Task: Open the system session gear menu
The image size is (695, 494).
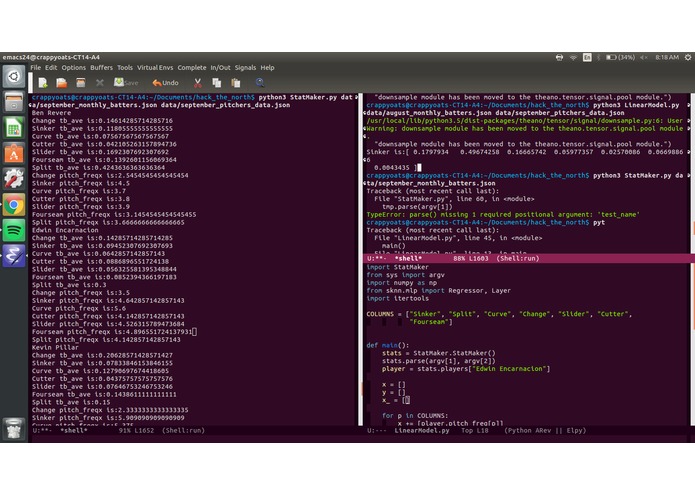Action: point(688,57)
